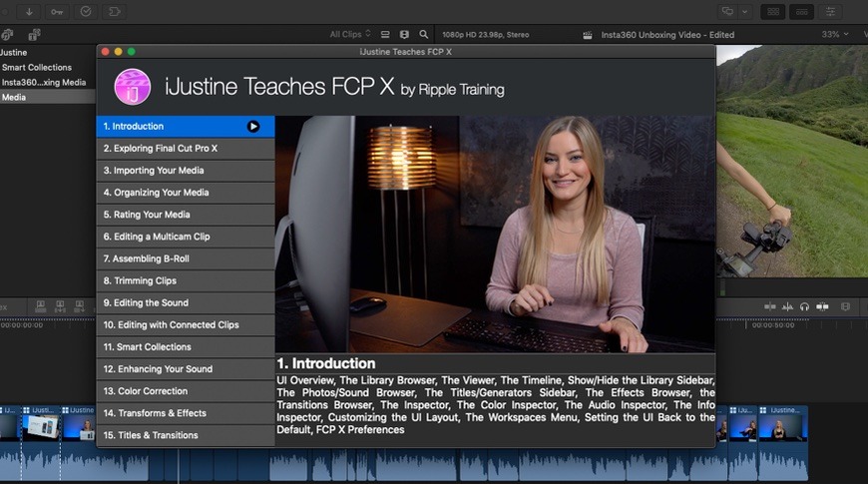
Task: Toggle the solo headphones icon
Action: [x=804, y=306]
